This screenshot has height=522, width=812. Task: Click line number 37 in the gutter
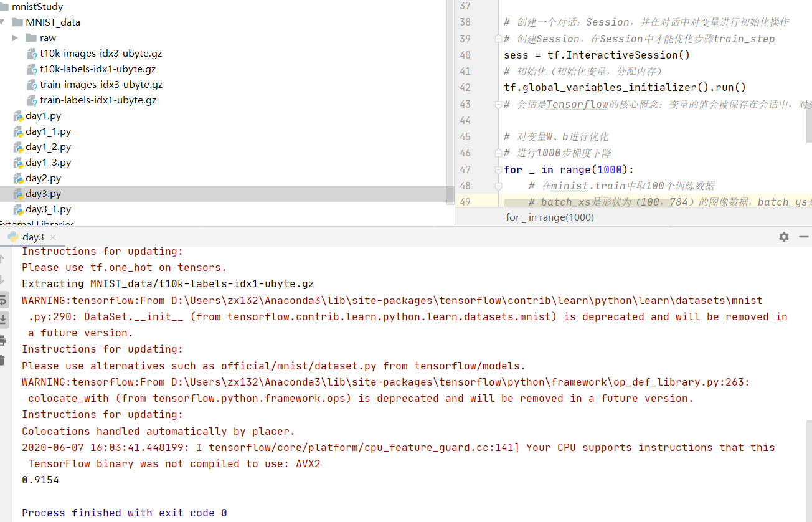point(465,6)
